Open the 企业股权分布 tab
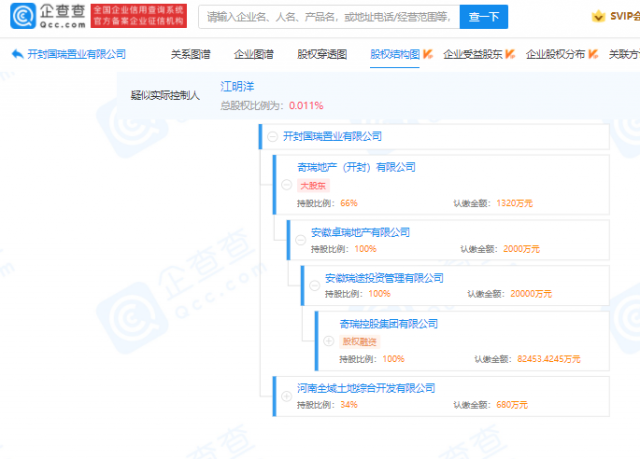The height and width of the screenshot is (459, 640). click(x=556, y=54)
